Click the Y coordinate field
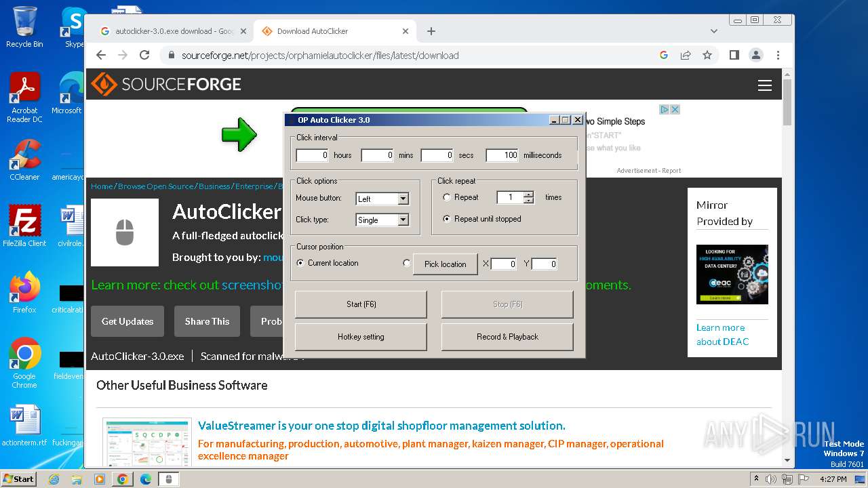Screen dimensions: 868x488 545,264
